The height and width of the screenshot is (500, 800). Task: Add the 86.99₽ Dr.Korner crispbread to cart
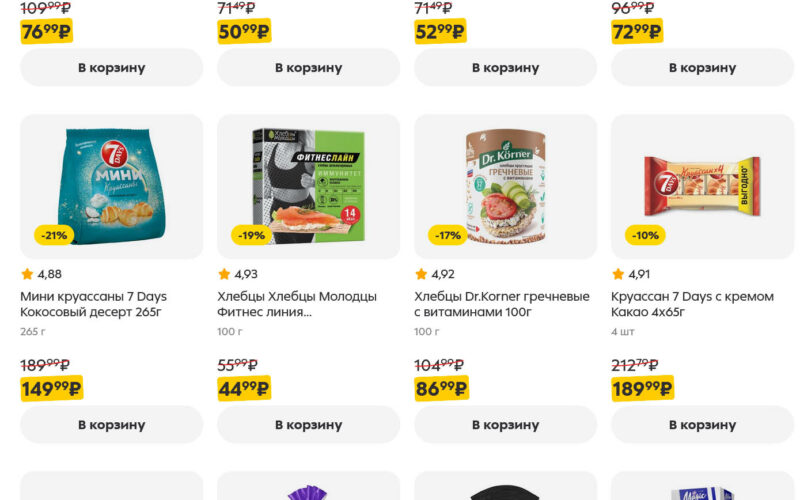click(x=505, y=425)
